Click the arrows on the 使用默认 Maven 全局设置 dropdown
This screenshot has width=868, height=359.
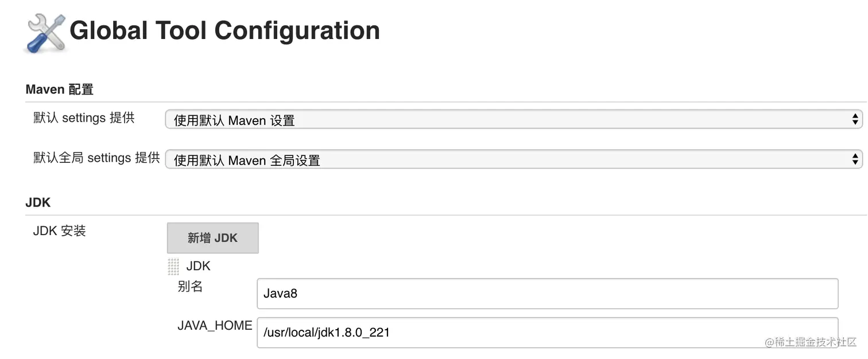(855, 159)
